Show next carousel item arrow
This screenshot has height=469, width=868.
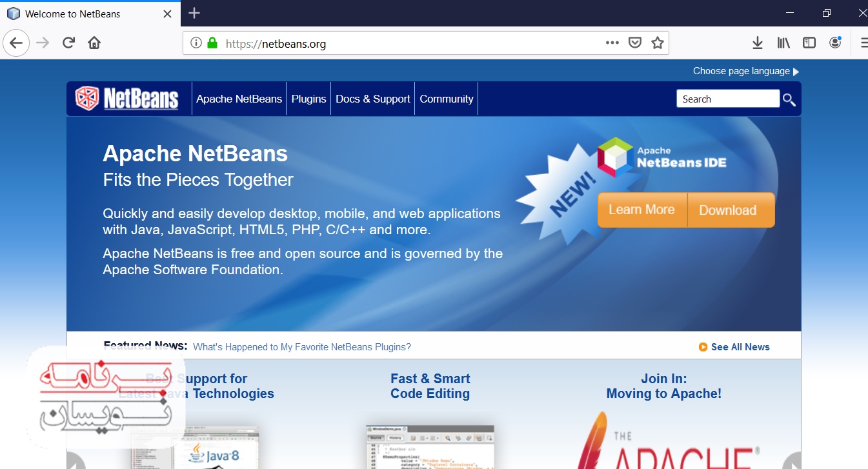pos(792,461)
